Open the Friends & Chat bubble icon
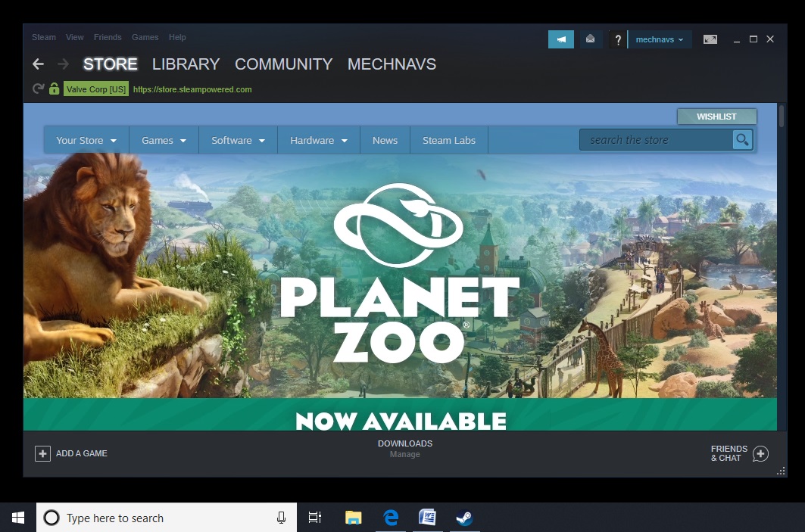Screen dimensions: 805x532 760,453
